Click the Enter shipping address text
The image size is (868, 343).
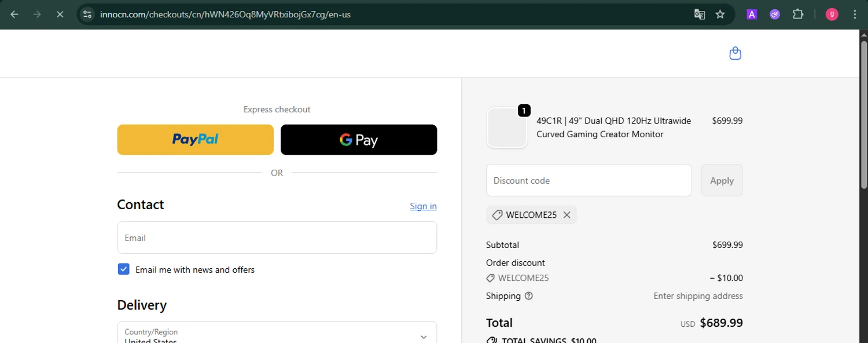click(698, 296)
